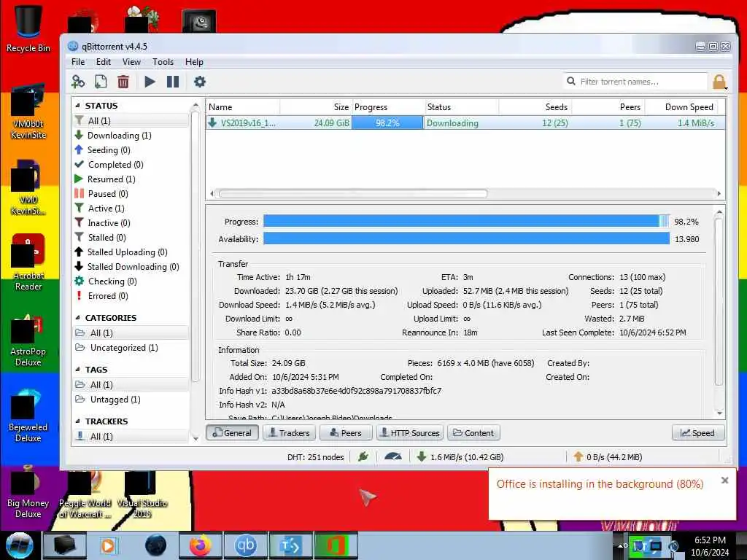Toggle alternative speed limits speedometer icon
Image resolution: width=747 pixels, height=560 pixels.
(392, 456)
